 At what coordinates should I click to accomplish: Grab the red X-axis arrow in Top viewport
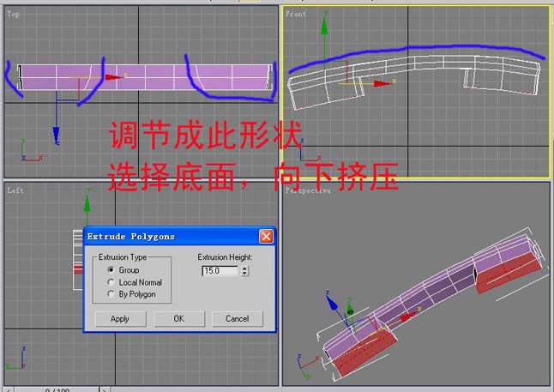pos(112,76)
